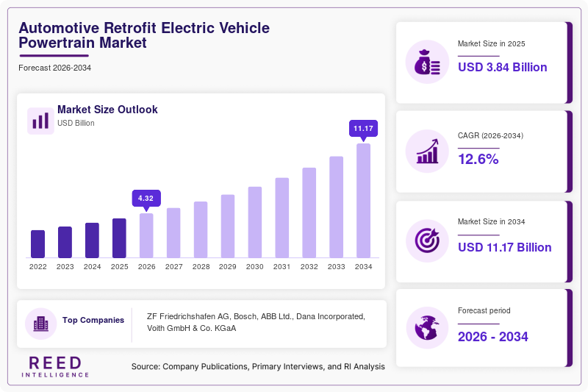The height and width of the screenshot is (392, 588).
Task: Click the growth chart icon beside CAGR
Action: (x=427, y=152)
